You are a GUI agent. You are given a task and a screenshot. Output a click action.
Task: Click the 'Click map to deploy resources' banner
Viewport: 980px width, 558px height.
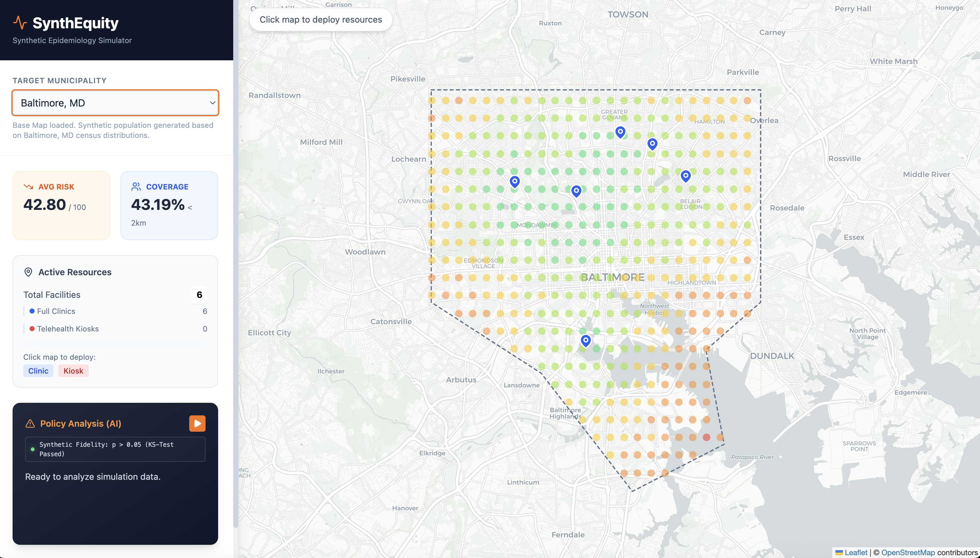coord(320,19)
